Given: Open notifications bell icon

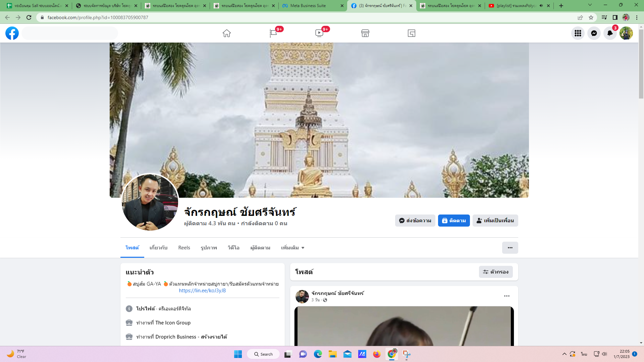Looking at the screenshot, I should 610,33.
